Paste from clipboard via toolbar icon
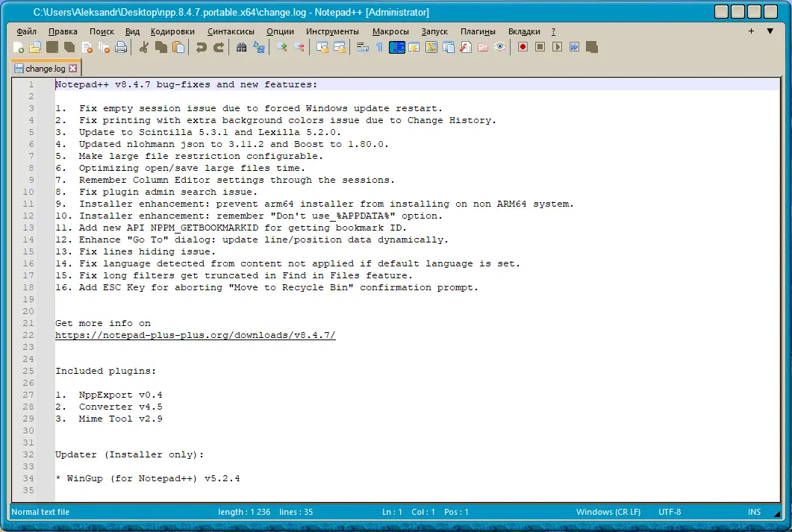The width and height of the screenshot is (792, 532). pyautogui.click(x=178, y=48)
